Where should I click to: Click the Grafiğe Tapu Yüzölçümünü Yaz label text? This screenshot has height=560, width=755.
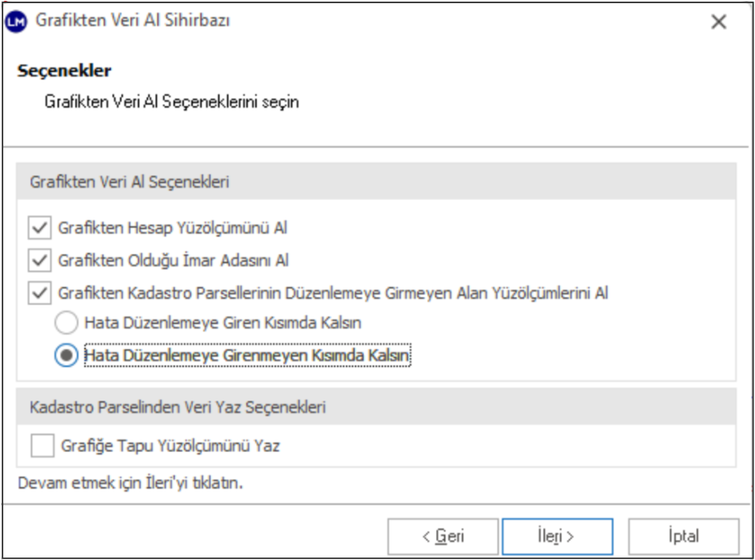[170, 445]
